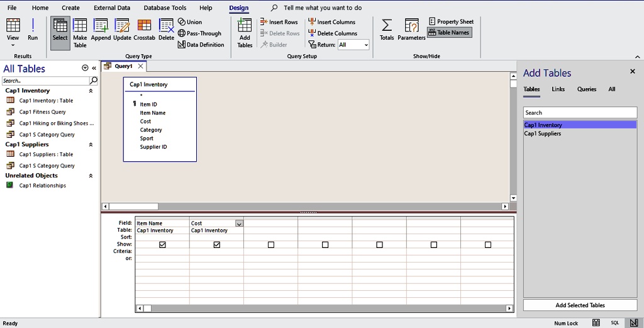Open Add Tables in Query Setup
Image resolution: width=644 pixels, height=328 pixels.
click(245, 33)
